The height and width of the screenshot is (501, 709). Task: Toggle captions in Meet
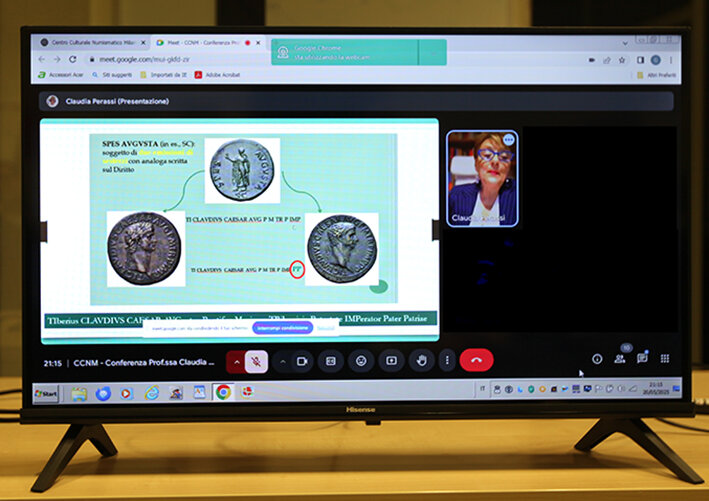click(331, 361)
